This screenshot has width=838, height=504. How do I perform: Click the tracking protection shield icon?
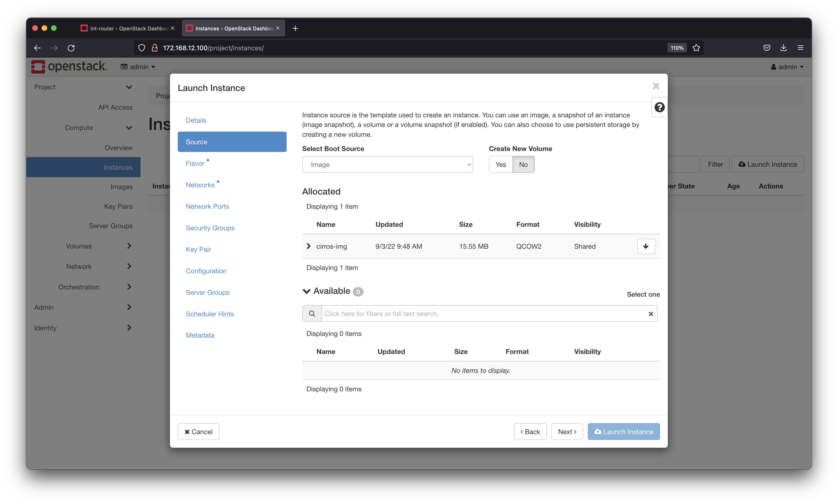click(142, 48)
